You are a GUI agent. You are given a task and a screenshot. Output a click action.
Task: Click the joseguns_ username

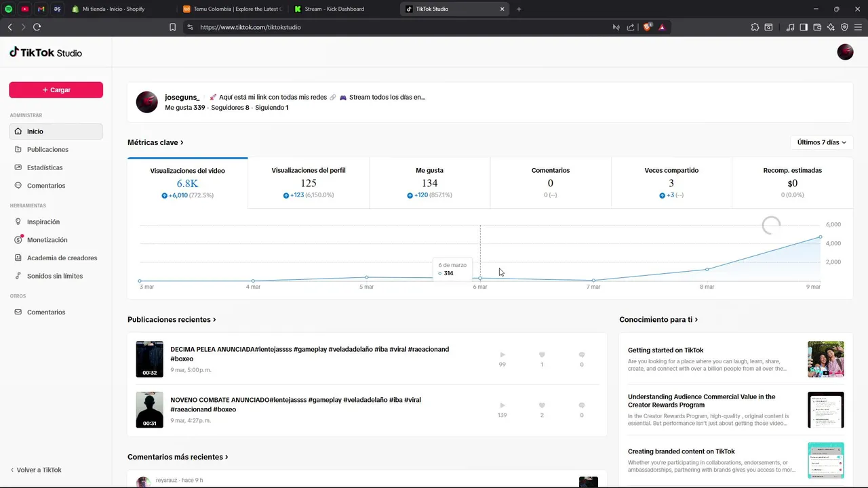pos(182,97)
